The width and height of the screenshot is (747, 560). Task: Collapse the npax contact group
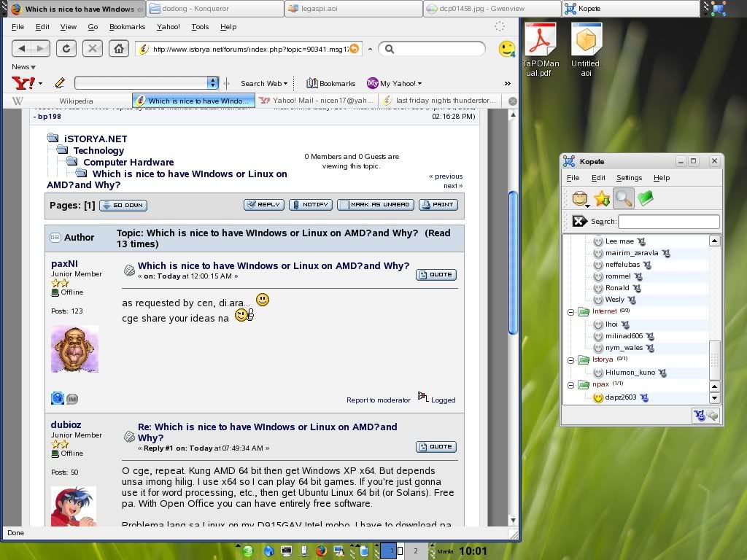(571, 384)
